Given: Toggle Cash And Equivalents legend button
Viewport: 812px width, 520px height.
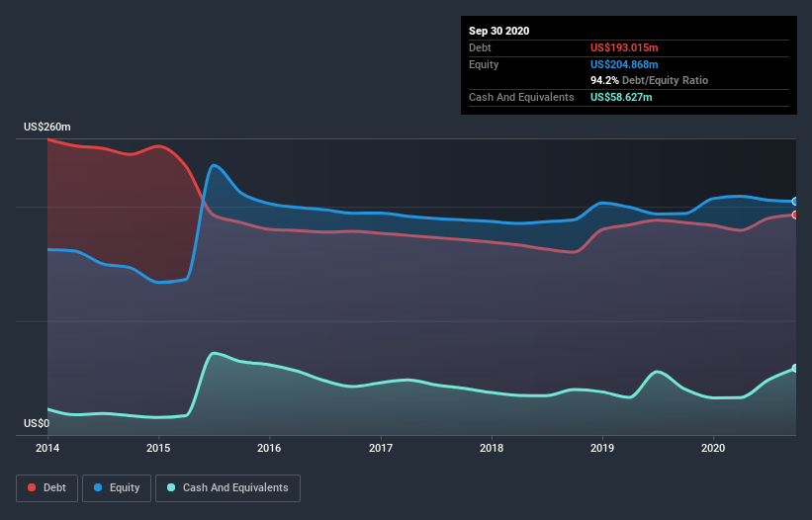Looking at the screenshot, I should tap(227, 488).
